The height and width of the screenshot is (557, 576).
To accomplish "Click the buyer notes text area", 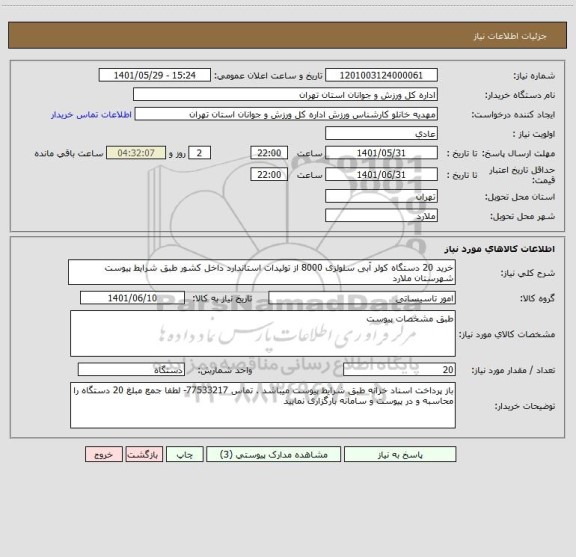I will click(x=263, y=405).
